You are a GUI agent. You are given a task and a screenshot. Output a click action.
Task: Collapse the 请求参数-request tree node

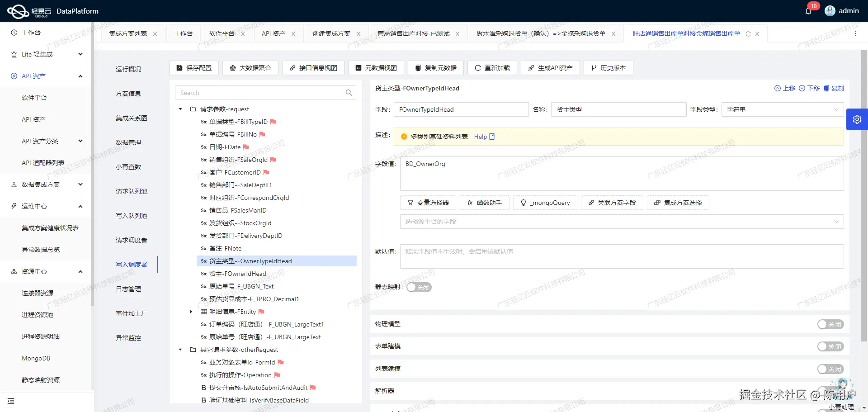coord(180,109)
